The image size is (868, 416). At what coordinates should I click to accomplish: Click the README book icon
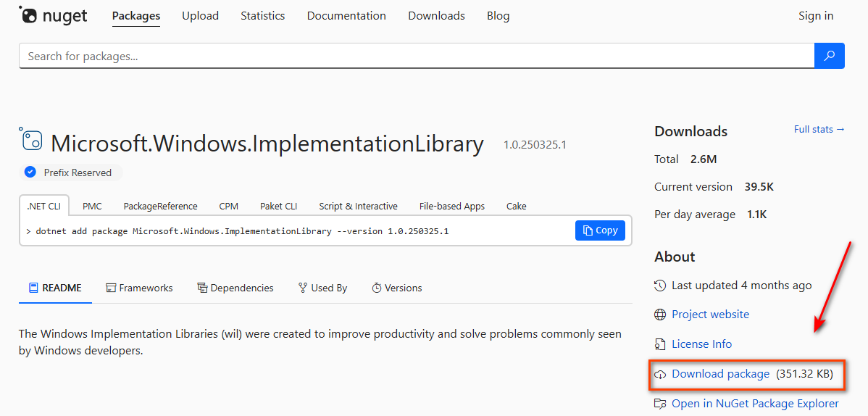(x=33, y=288)
